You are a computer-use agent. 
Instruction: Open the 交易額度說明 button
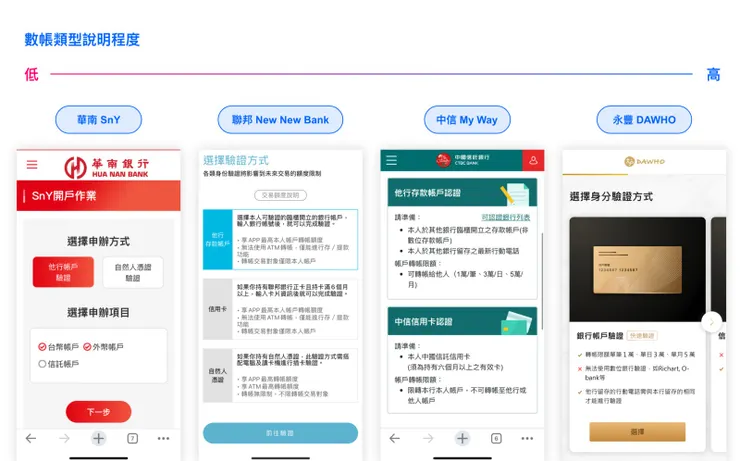pyautogui.click(x=280, y=195)
